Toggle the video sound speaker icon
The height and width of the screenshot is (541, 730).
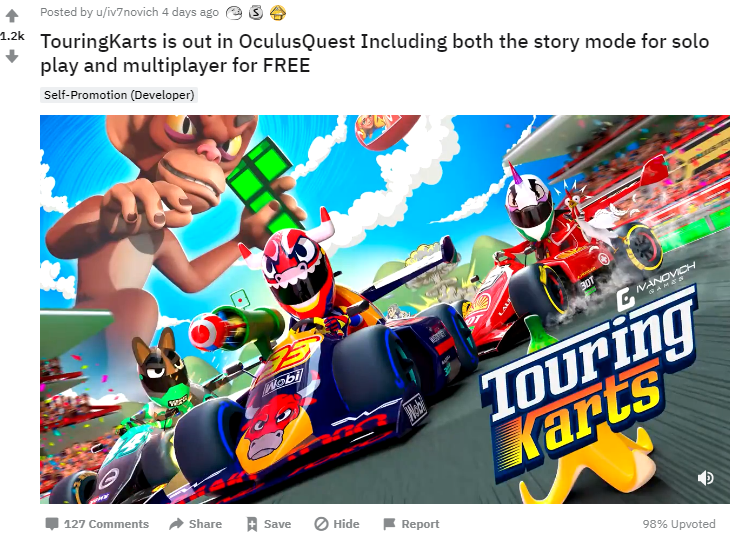click(705, 478)
